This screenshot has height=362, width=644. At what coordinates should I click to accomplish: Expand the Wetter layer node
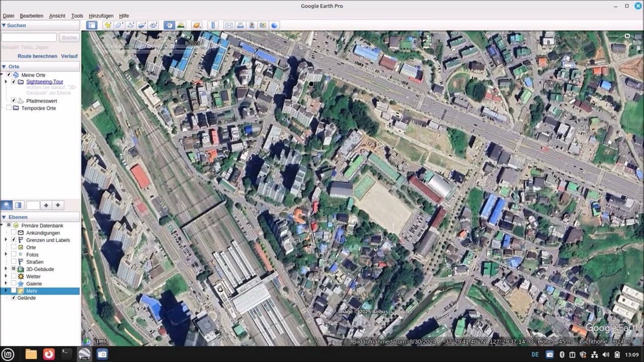click(6, 277)
